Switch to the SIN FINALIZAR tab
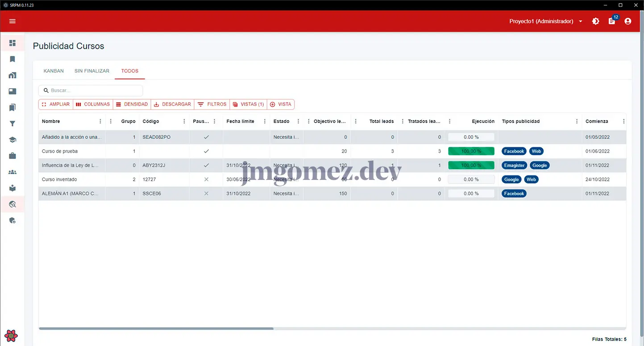 point(92,71)
